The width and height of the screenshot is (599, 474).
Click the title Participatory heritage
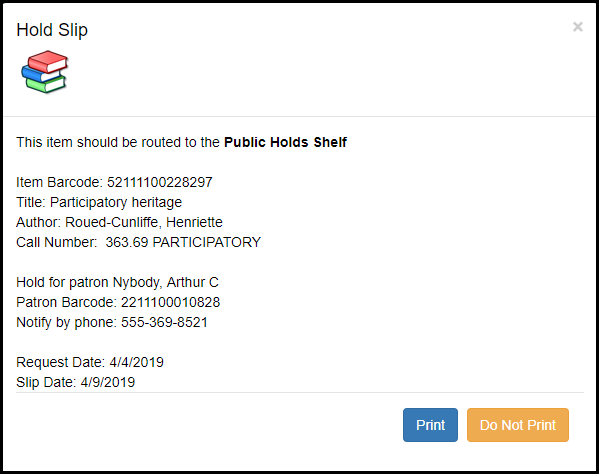tap(116, 202)
